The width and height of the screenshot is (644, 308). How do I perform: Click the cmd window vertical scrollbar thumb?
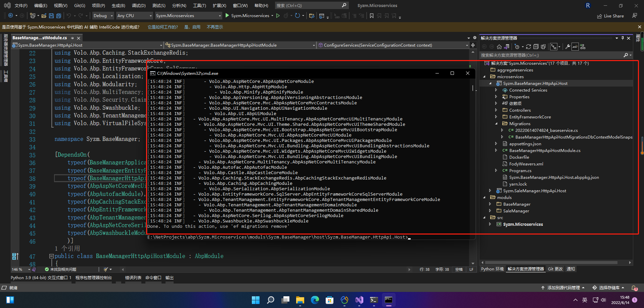(x=472, y=88)
